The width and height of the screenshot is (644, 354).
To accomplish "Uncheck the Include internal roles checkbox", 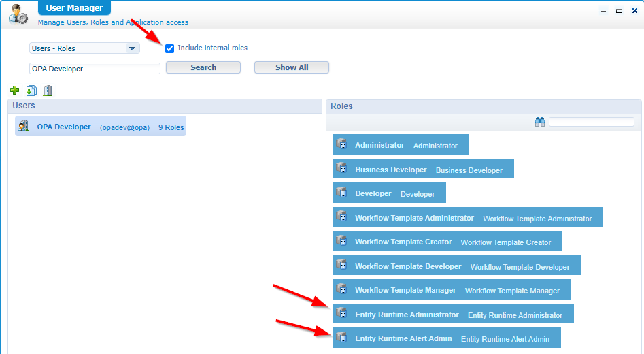I will click(170, 48).
